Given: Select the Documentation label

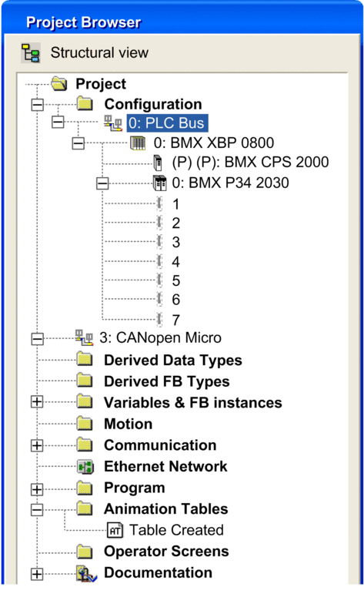Looking at the screenshot, I should [158, 572].
